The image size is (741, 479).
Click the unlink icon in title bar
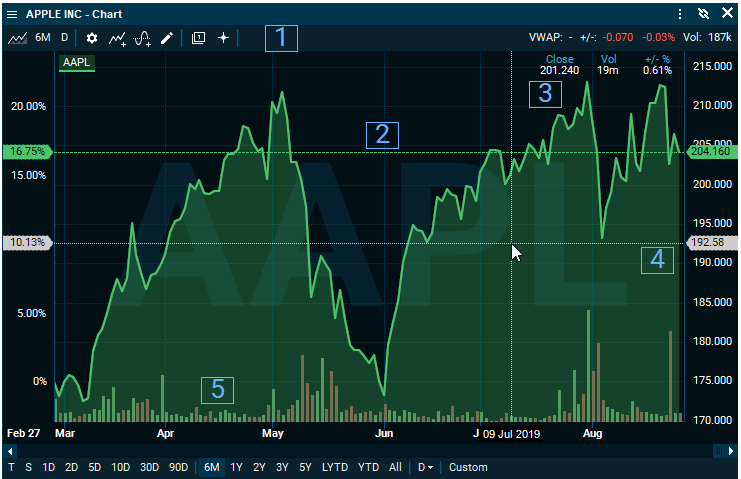(x=703, y=14)
